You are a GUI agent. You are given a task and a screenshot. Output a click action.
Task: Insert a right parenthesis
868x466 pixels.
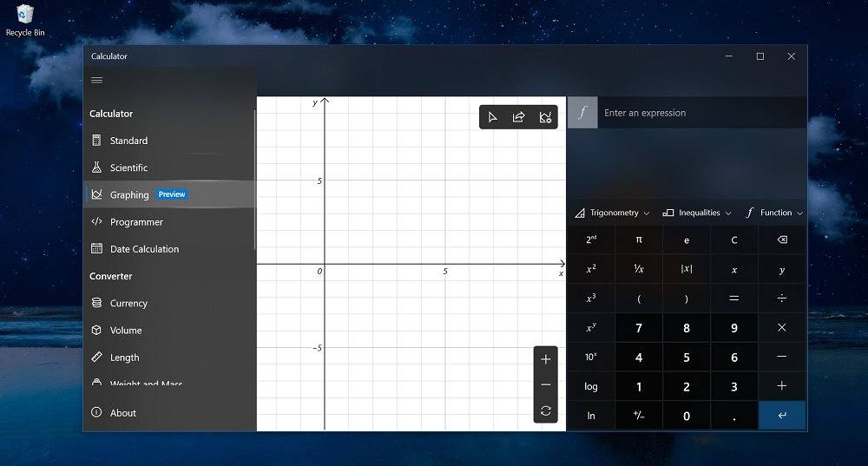tap(687, 299)
